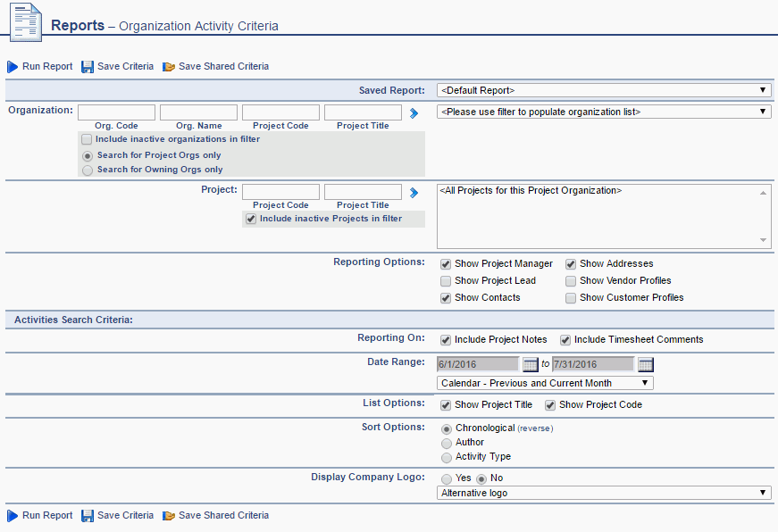Open the Calendar - Previous and Current Month dropdown

click(645, 382)
